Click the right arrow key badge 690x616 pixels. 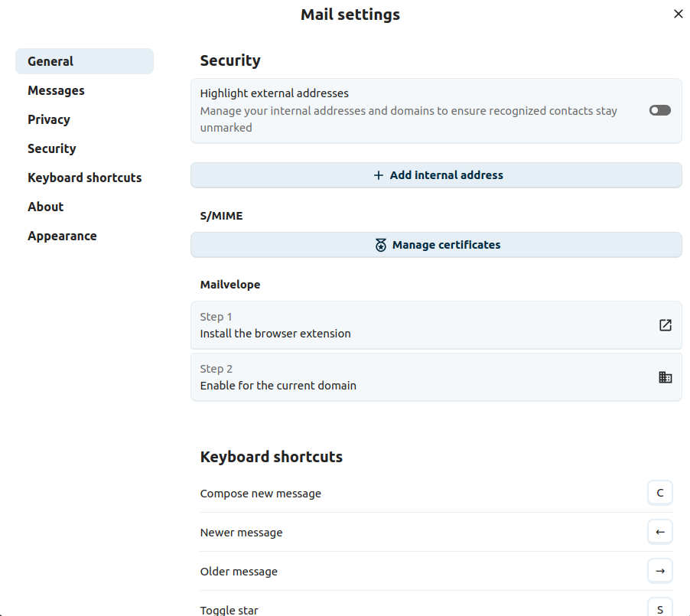659,571
